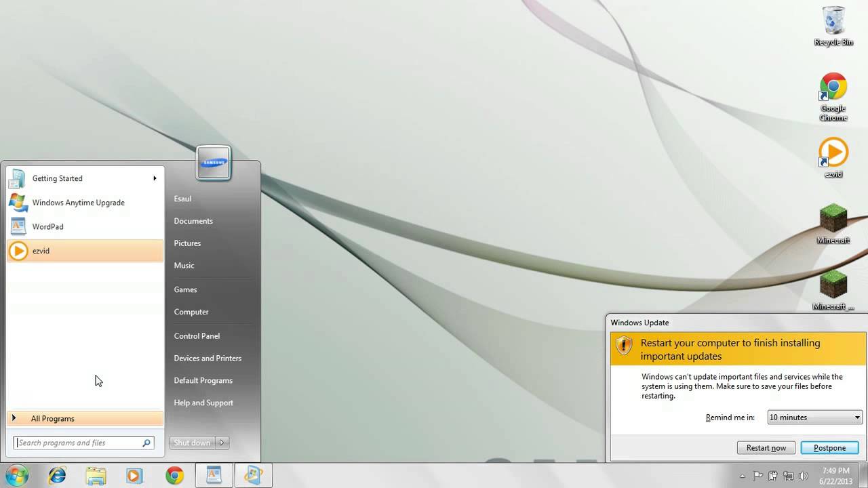Open Google Chrome from the taskbar

click(174, 476)
